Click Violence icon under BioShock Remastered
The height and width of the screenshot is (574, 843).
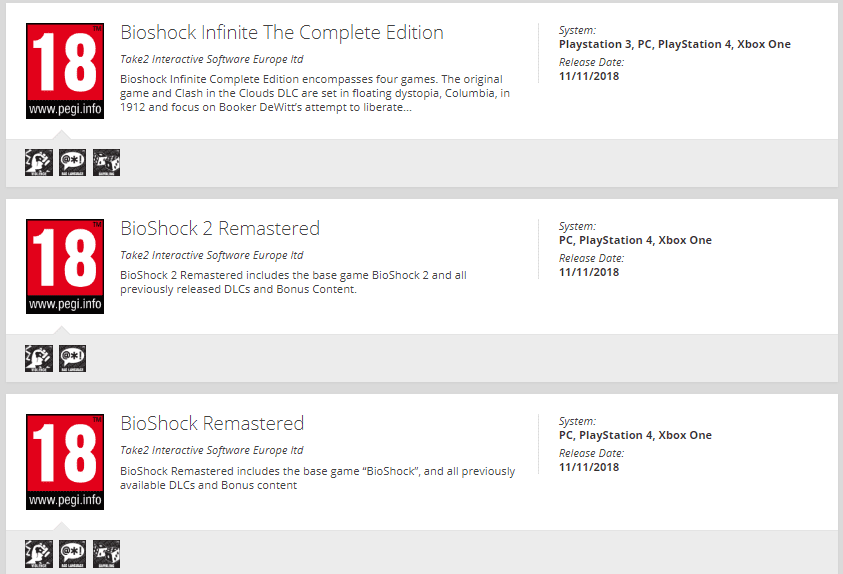tap(39, 553)
